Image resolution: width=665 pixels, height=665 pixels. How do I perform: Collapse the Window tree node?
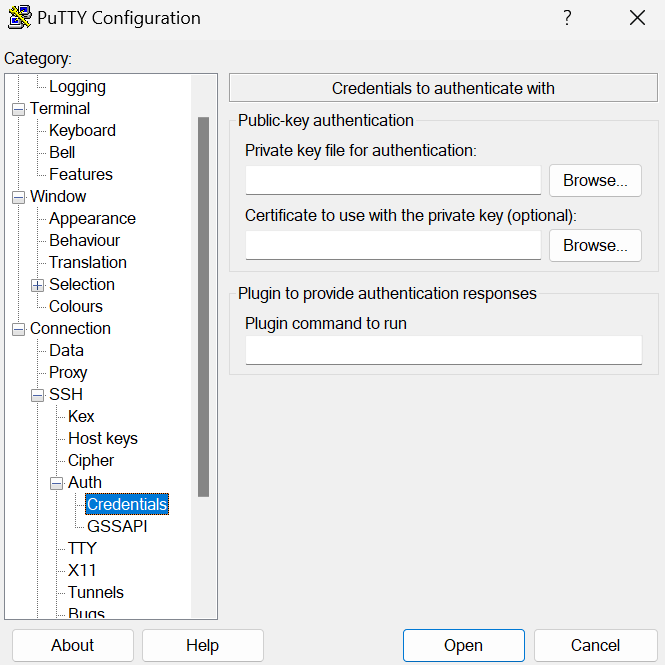[18, 197]
